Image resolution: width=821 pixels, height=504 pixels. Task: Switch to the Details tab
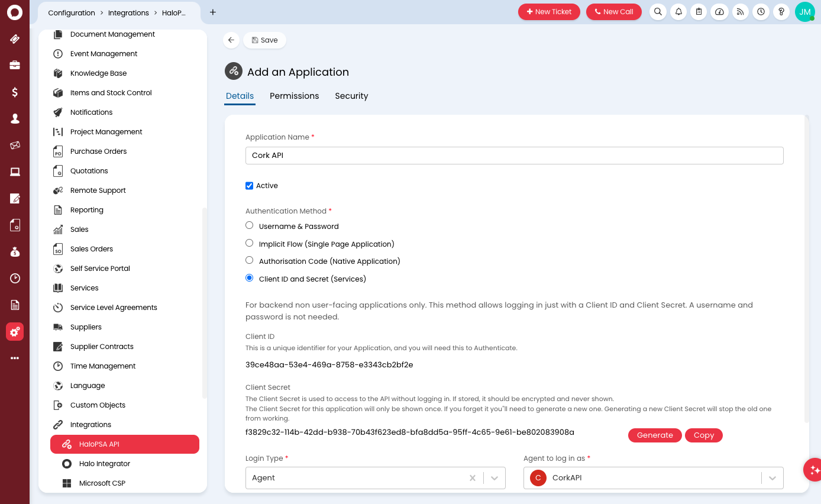tap(240, 96)
